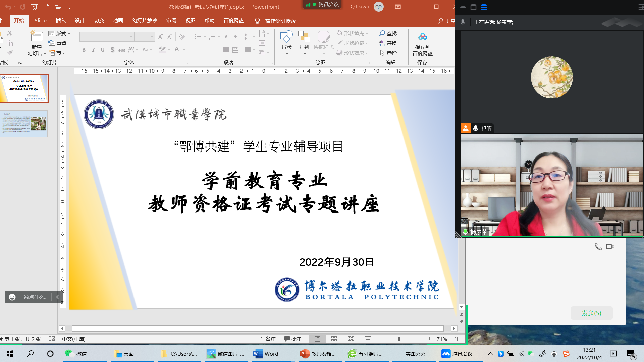Click the Send (发送) button
Screen dimensions: 644x362
coord(592,313)
